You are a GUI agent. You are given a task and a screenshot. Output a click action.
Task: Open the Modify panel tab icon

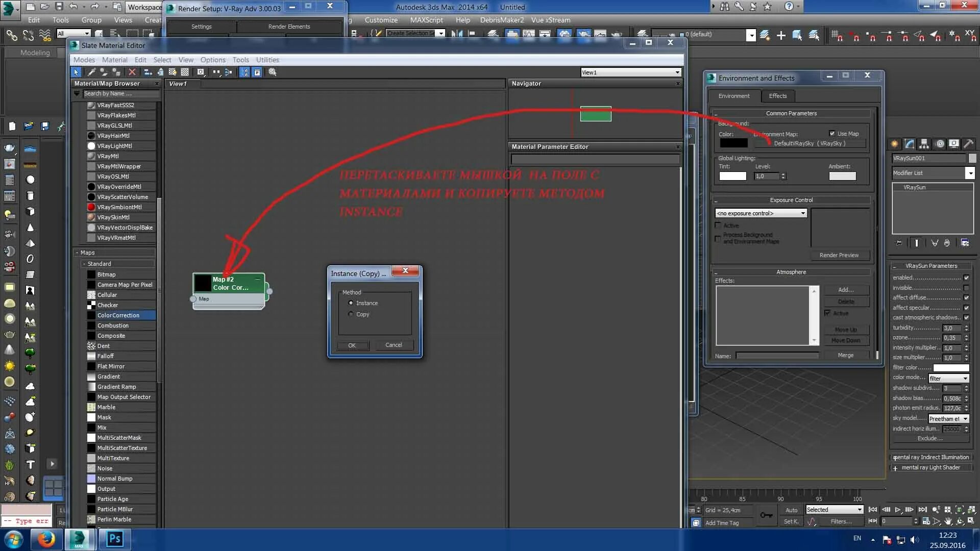[x=909, y=143]
